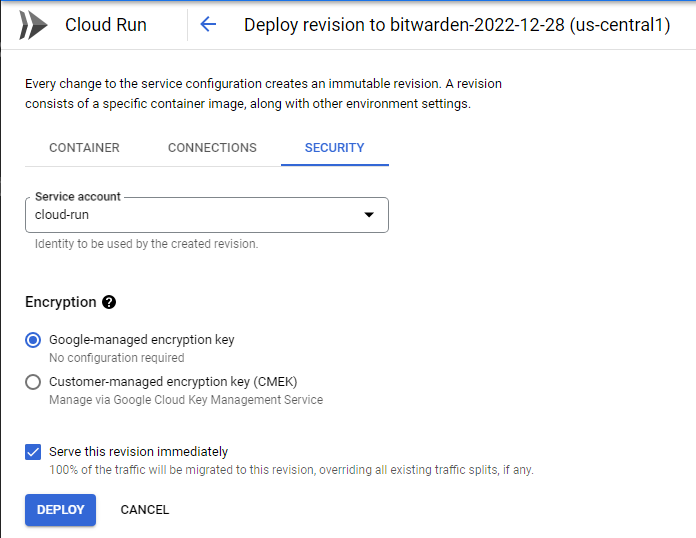The width and height of the screenshot is (696, 538).
Task: Choose Customer-managed encryption key radio button
Action: (x=33, y=382)
